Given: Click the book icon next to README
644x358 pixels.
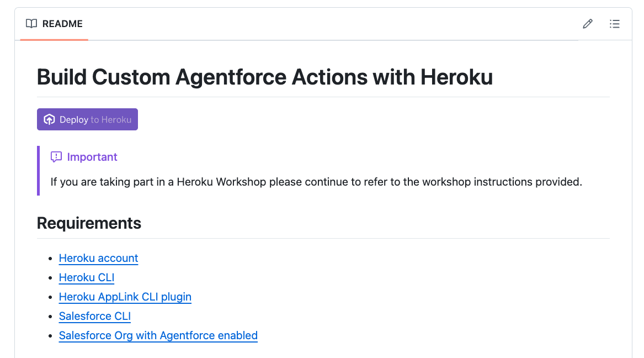Looking at the screenshot, I should click(30, 24).
